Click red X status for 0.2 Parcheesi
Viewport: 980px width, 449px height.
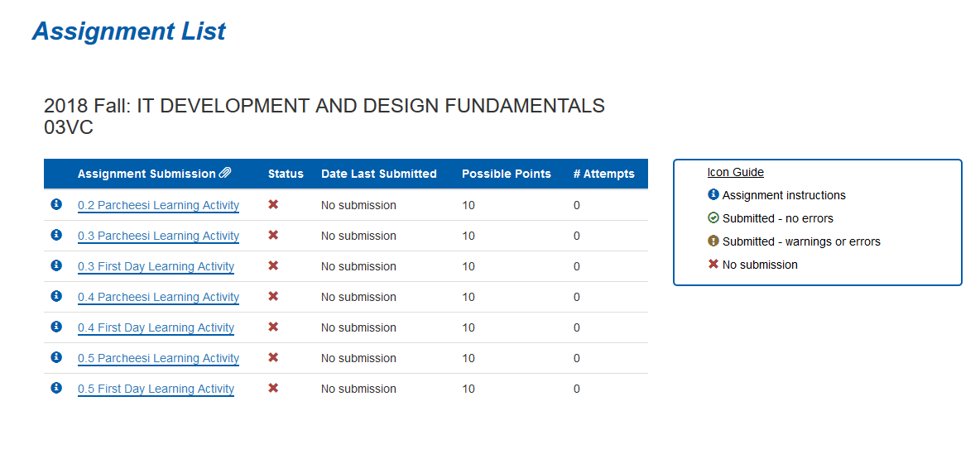(273, 204)
